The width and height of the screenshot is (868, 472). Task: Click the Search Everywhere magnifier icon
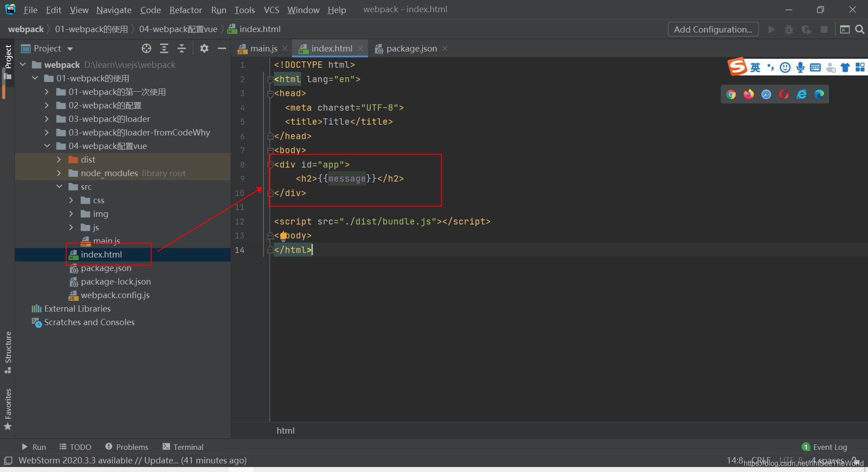coord(860,29)
